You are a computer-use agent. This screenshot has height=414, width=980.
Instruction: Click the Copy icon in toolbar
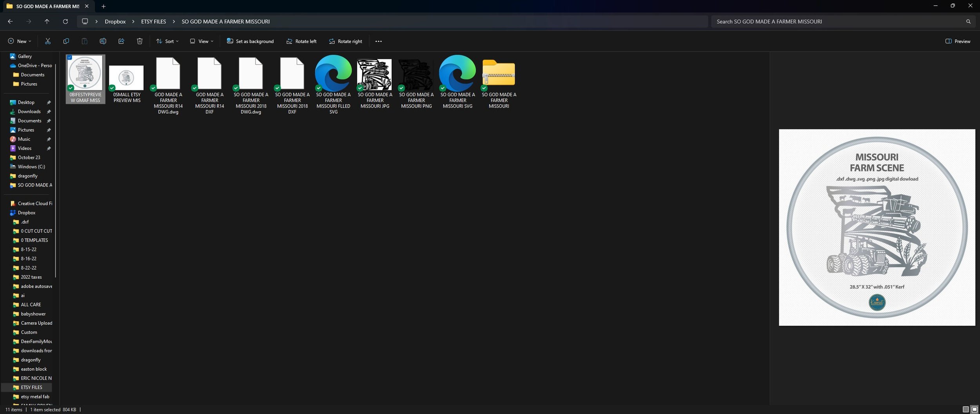click(x=66, y=41)
